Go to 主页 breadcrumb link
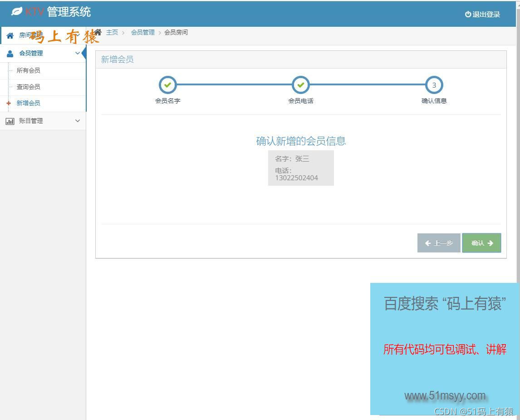520x420 pixels. pyautogui.click(x=112, y=32)
